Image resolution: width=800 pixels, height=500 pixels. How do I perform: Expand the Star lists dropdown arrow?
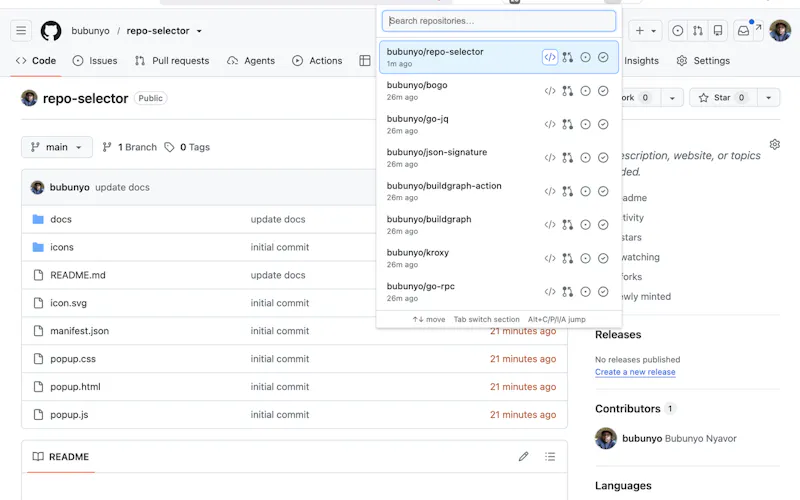click(768, 97)
